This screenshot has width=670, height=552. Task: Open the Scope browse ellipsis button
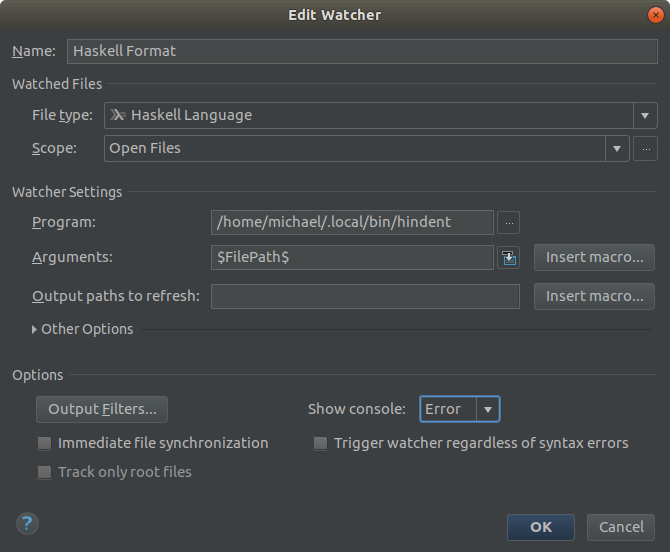[647, 149]
